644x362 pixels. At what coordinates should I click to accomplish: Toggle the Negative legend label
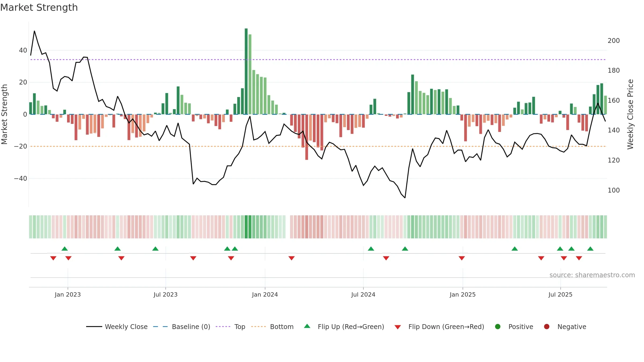[572, 327]
